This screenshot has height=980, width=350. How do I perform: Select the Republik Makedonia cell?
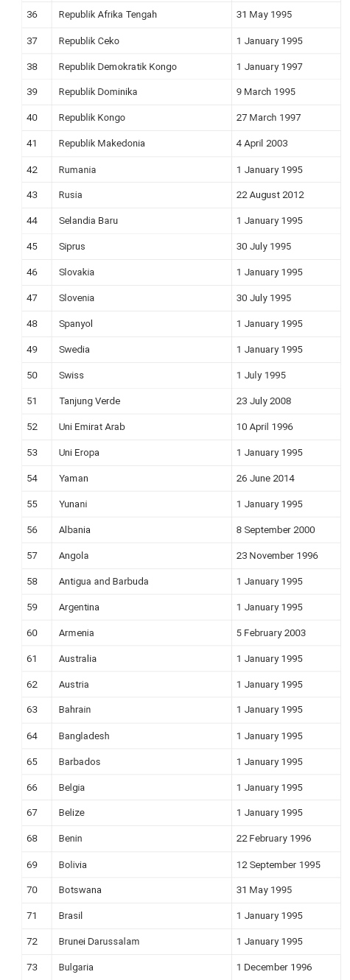pyautogui.click(x=141, y=144)
